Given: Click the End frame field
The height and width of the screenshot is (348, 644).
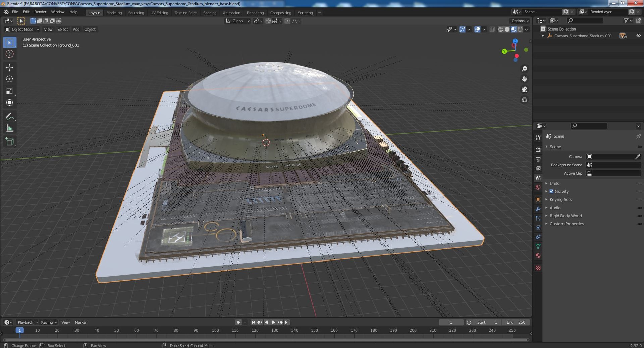Looking at the screenshot, I should (x=516, y=322).
